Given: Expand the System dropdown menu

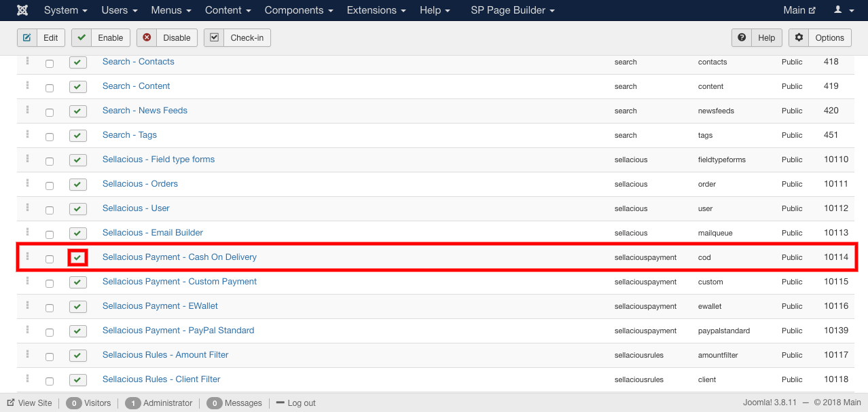Looking at the screenshot, I should pyautogui.click(x=66, y=10).
